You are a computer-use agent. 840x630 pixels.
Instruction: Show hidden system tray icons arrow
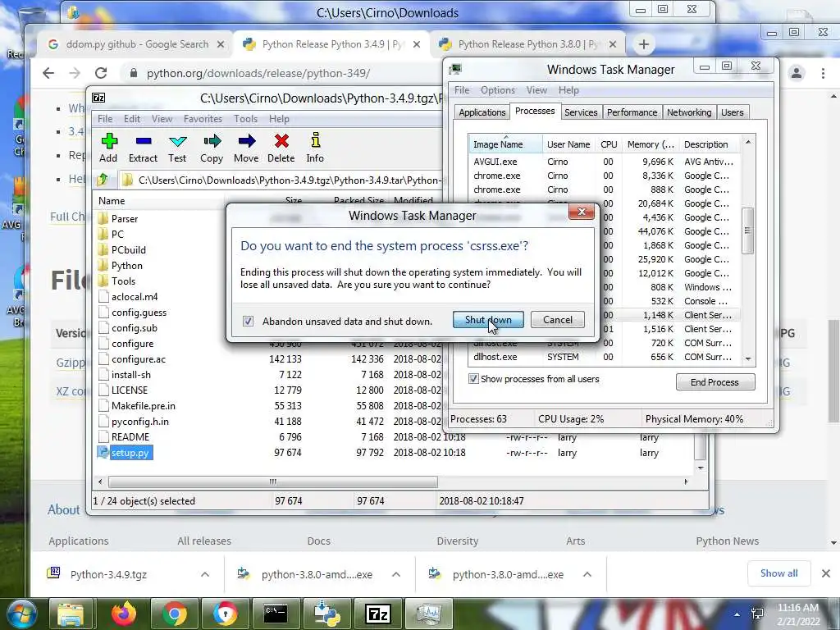click(x=737, y=614)
